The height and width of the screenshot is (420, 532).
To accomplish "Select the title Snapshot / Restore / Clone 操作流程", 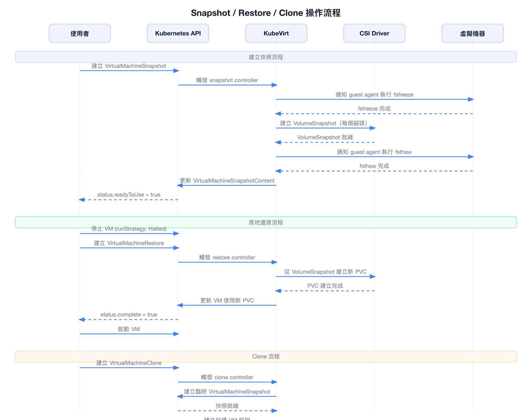I will [266, 13].
